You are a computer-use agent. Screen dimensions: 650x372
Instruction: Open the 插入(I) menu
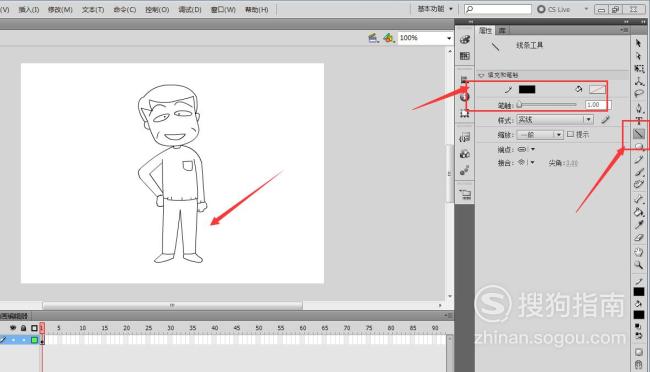29,9
